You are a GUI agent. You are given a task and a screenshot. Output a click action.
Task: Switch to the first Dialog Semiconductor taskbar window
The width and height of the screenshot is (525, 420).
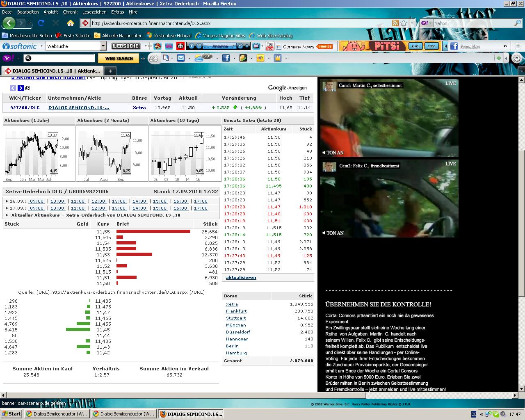57,414
